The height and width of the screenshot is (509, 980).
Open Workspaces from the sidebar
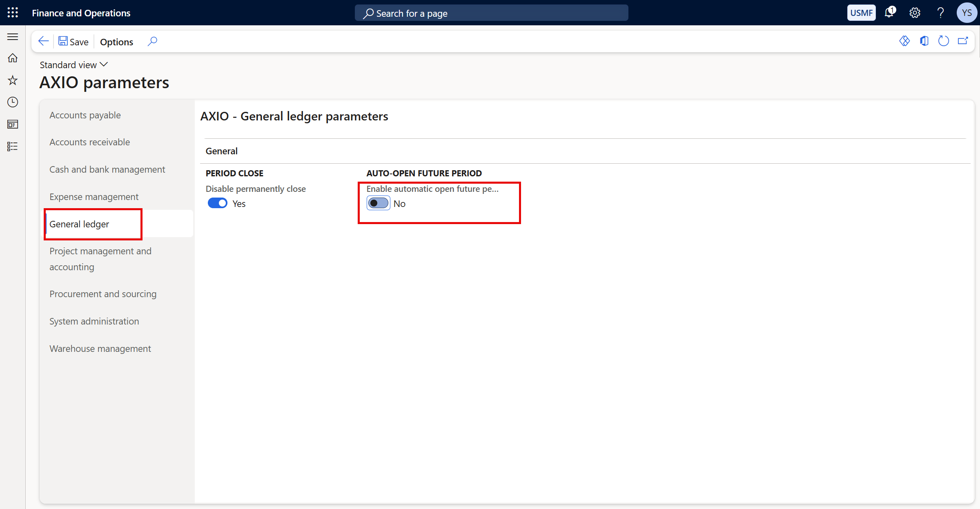pos(13,124)
